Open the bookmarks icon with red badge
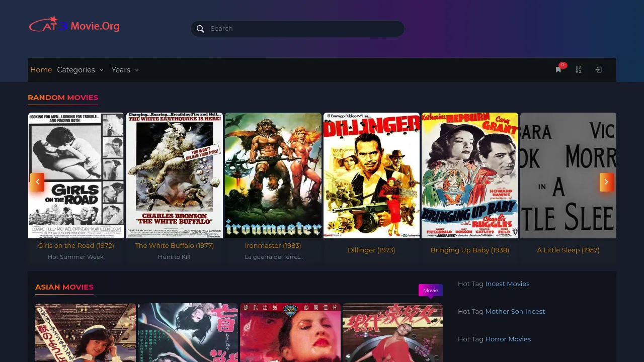 (558, 70)
